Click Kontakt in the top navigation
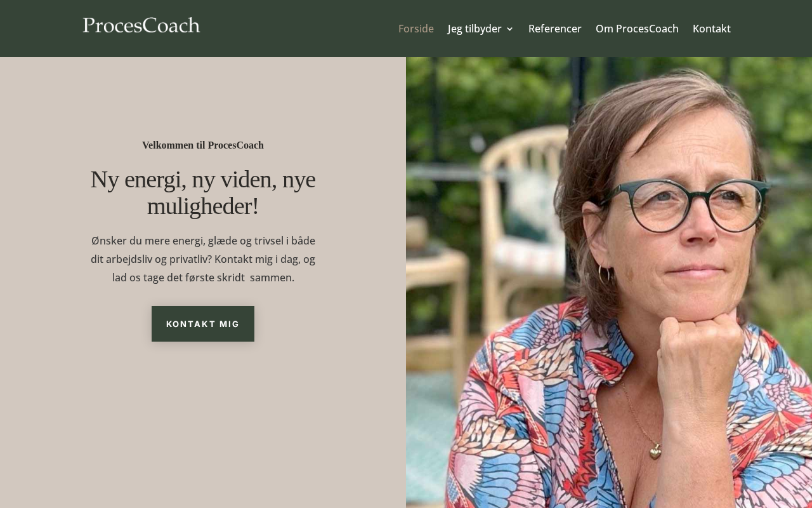The width and height of the screenshot is (812, 508). 711,29
